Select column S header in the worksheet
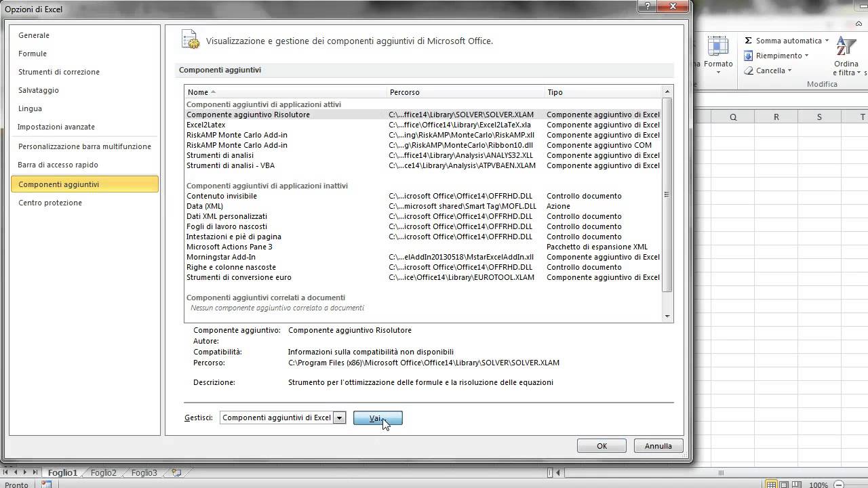 [819, 117]
